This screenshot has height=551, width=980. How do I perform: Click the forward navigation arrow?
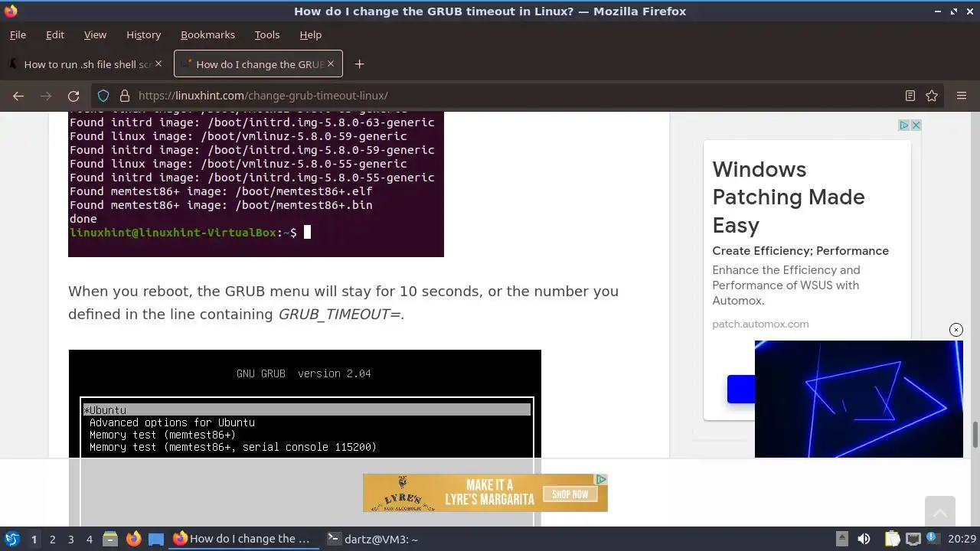coord(46,96)
